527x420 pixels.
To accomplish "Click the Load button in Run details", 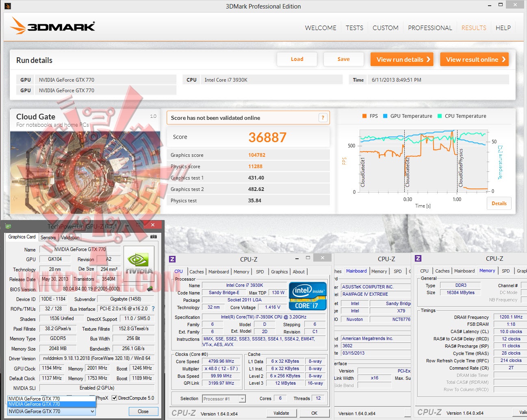I will coord(297,59).
